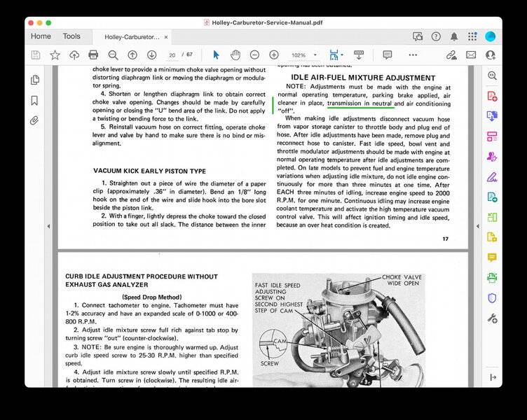The height and width of the screenshot is (420, 527).
Task: Switch to the Home tab
Action: [41, 36]
